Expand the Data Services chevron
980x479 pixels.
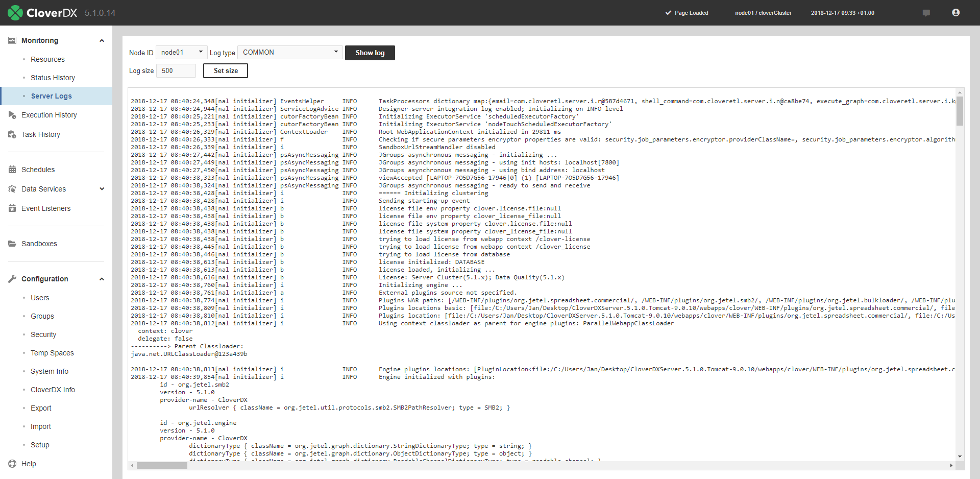[102, 189]
